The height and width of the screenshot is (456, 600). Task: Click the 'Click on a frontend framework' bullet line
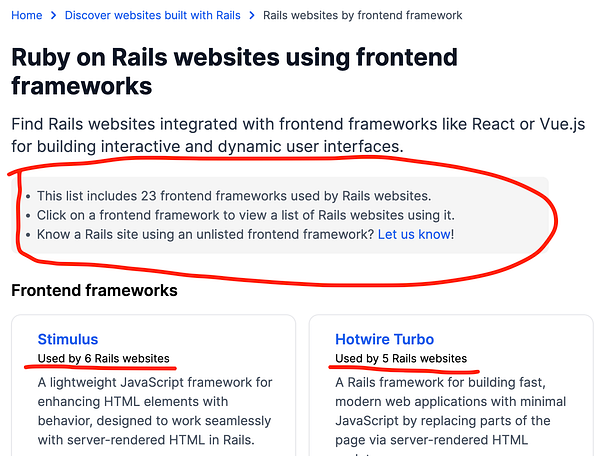(246, 215)
